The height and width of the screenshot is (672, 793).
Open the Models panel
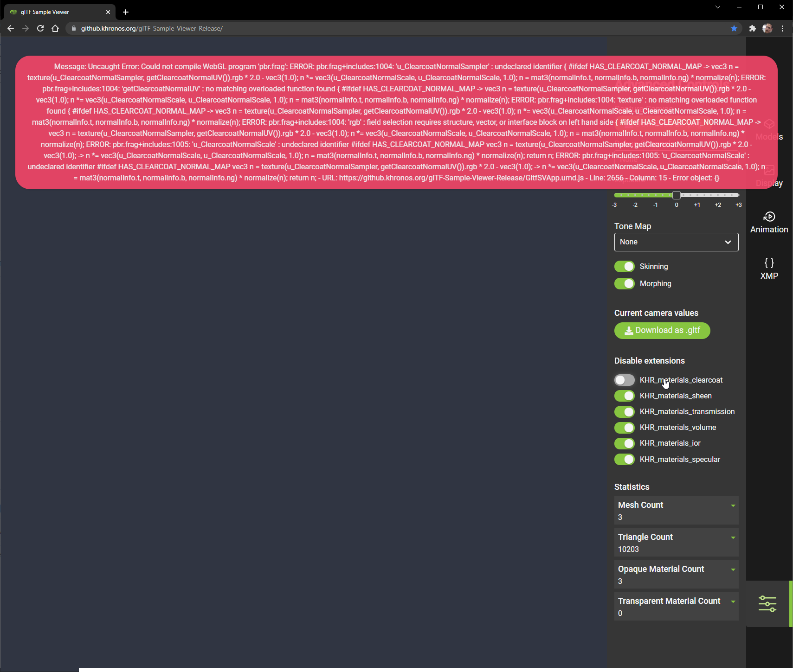(x=768, y=129)
